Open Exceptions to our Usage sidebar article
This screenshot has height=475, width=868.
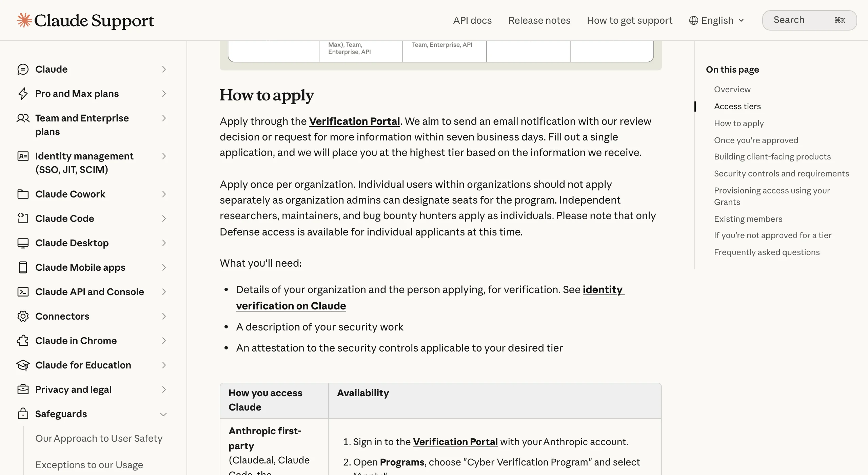pos(89,465)
